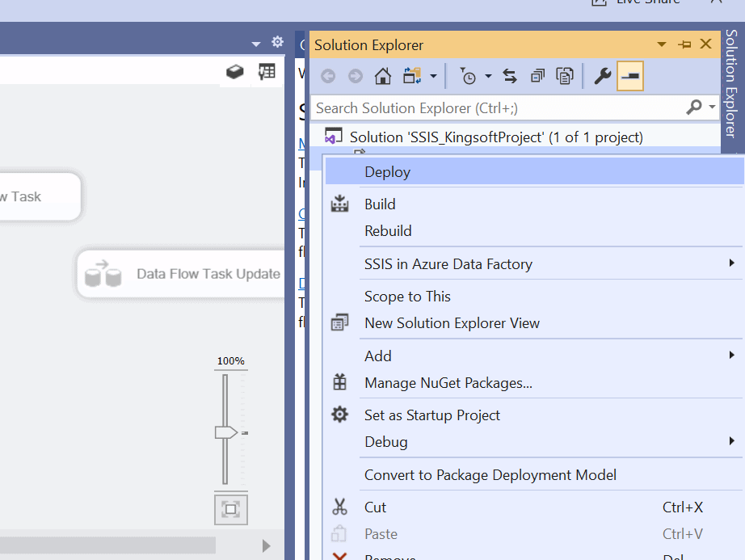The width and height of the screenshot is (745, 560).
Task: Select Convert to Package Deployment Model
Action: point(535,475)
